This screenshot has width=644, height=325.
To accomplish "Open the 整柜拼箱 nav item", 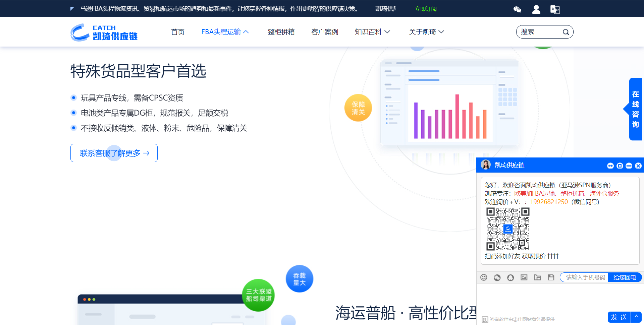I will click(281, 32).
